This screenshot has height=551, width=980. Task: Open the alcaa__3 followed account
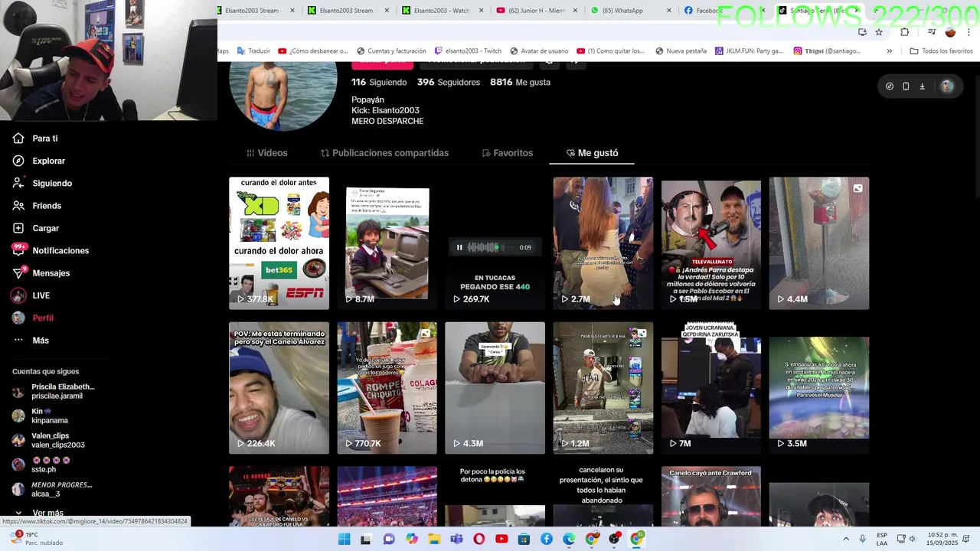pos(52,489)
